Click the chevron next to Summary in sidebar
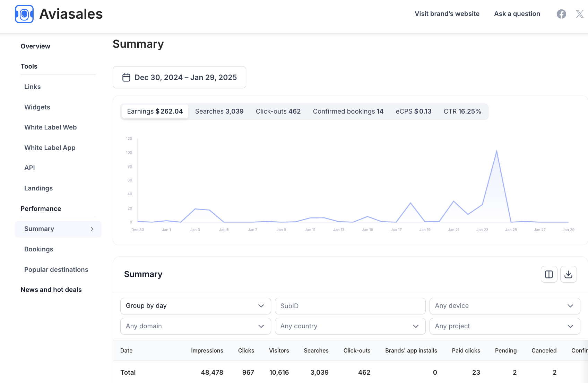 tap(92, 229)
